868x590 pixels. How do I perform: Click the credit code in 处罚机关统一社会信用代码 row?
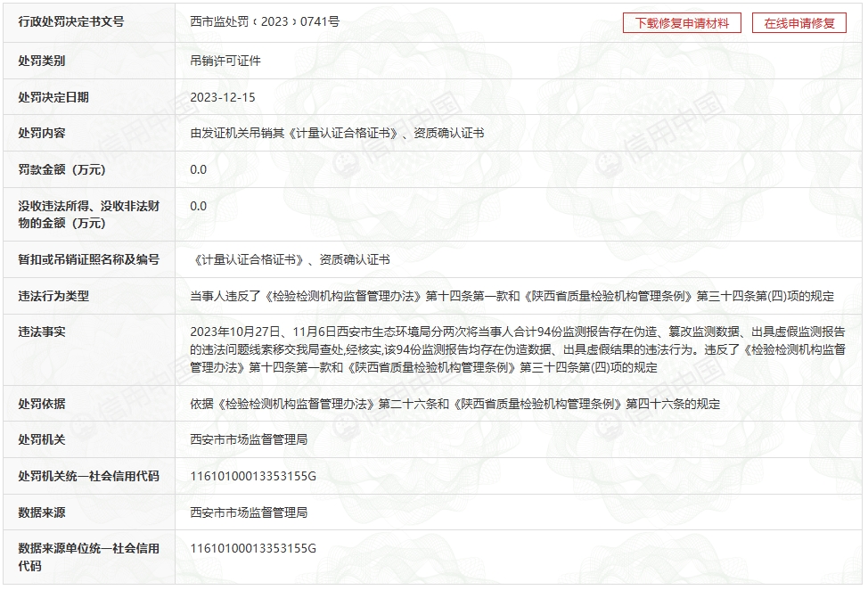click(x=253, y=476)
